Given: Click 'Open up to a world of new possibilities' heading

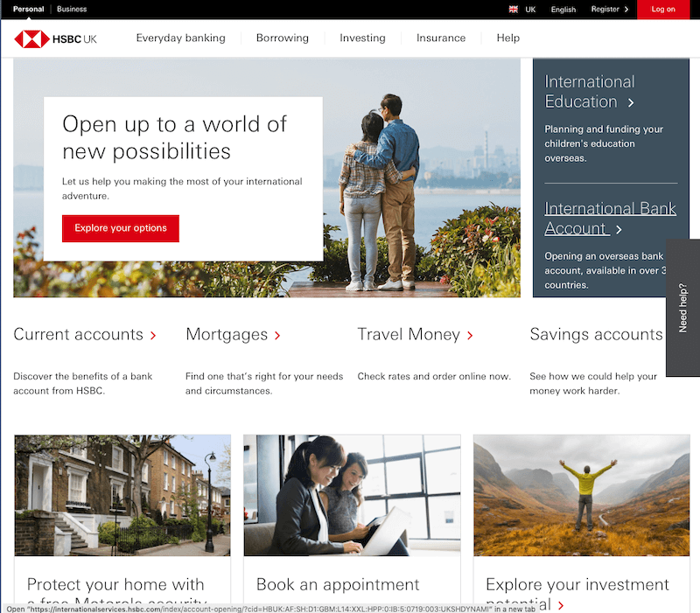Looking at the screenshot, I should click(x=174, y=137).
